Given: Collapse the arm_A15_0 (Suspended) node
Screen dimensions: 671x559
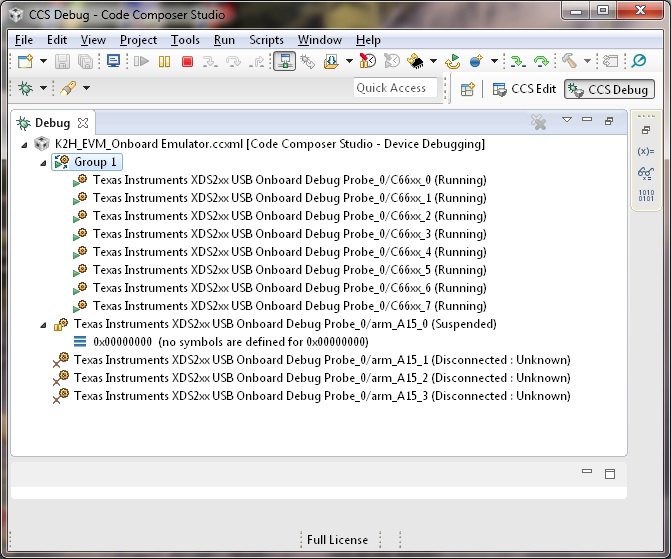Looking at the screenshot, I should 43,324.
